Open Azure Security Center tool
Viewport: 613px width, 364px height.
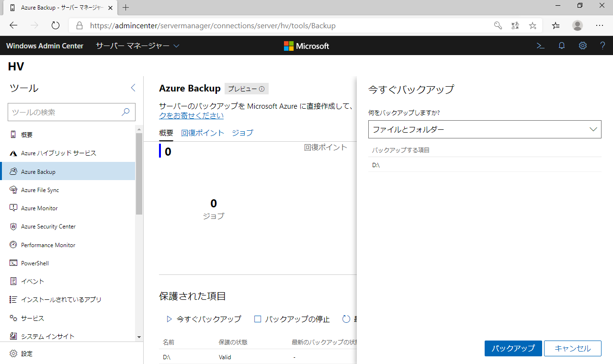(x=68, y=227)
